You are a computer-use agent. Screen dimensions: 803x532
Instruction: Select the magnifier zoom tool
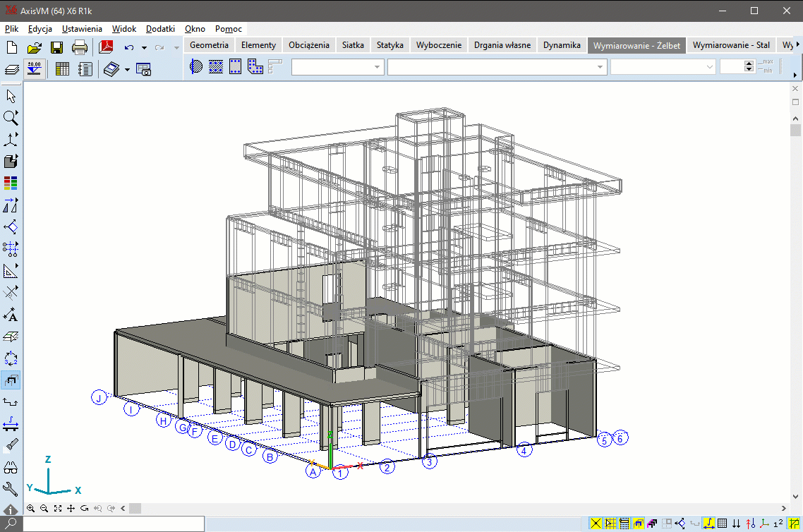(11, 117)
